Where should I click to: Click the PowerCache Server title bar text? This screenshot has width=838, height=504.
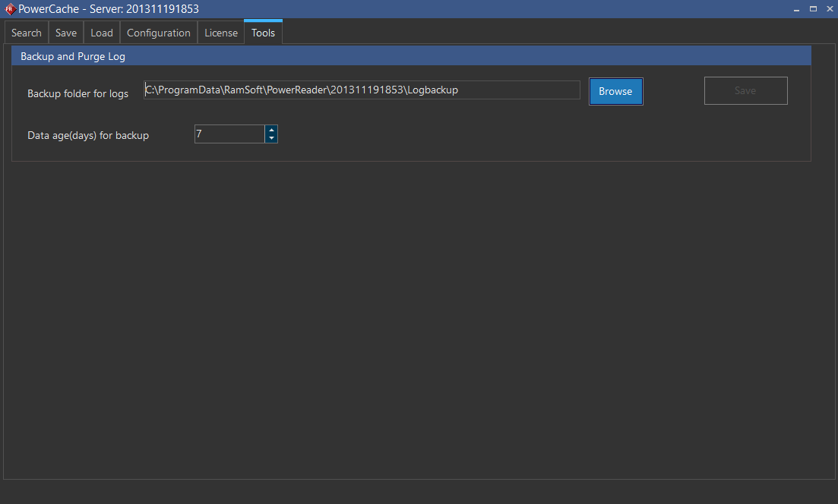point(109,9)
